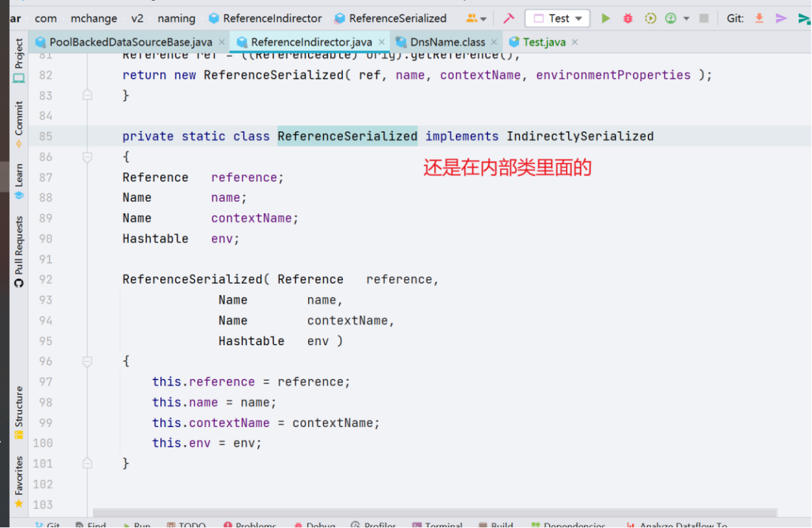Close the ReferenceIndirector.java tab

click(x=381, y=42)
